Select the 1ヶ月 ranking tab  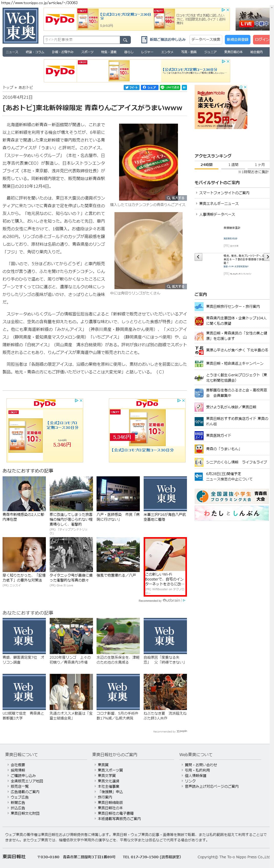click(259, 165)
